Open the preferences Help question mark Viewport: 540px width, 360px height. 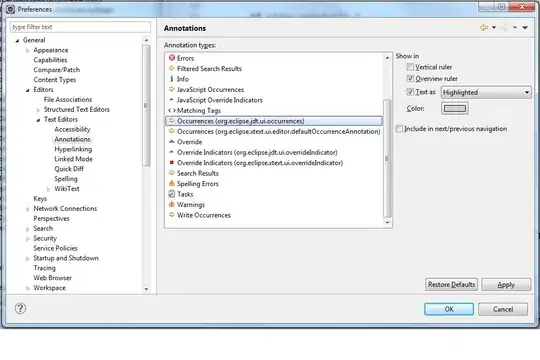coord(20,308)
